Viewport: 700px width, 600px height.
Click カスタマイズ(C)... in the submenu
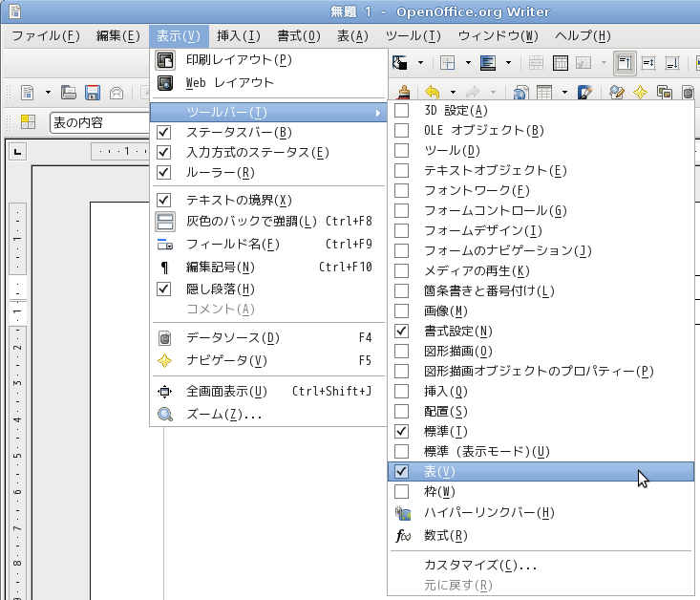click(480, 565)
